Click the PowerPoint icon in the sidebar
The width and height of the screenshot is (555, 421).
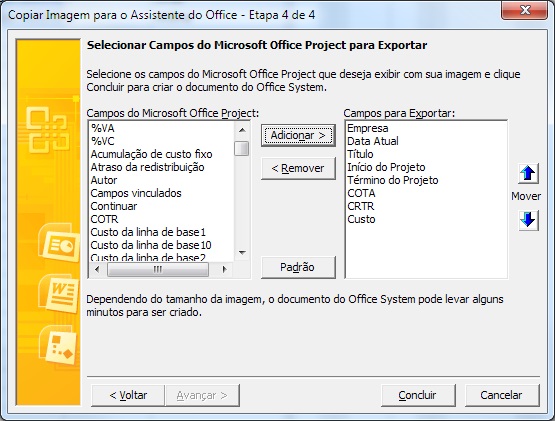[59, 243]
